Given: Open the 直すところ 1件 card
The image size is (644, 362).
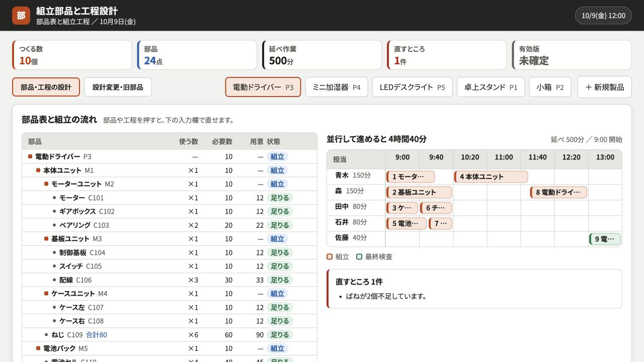Looking at the screenshot, I should [447, 55].
